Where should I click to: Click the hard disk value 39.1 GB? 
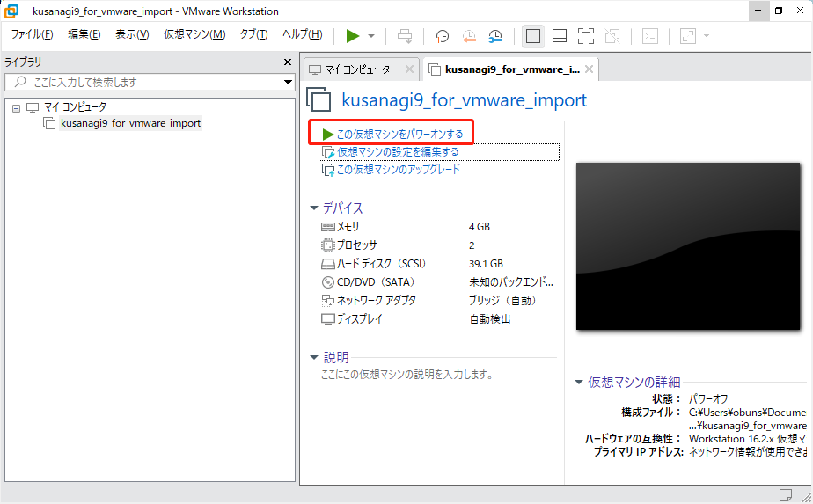click(486, 263)
